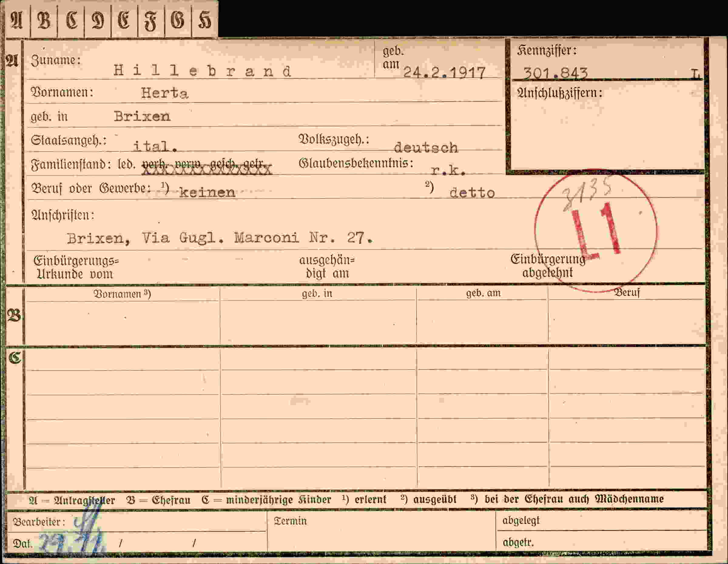Viewport: 728px width, 564px height.
Task: Click the 'Volkszugeh.:' label
Action: coord(334,139)
